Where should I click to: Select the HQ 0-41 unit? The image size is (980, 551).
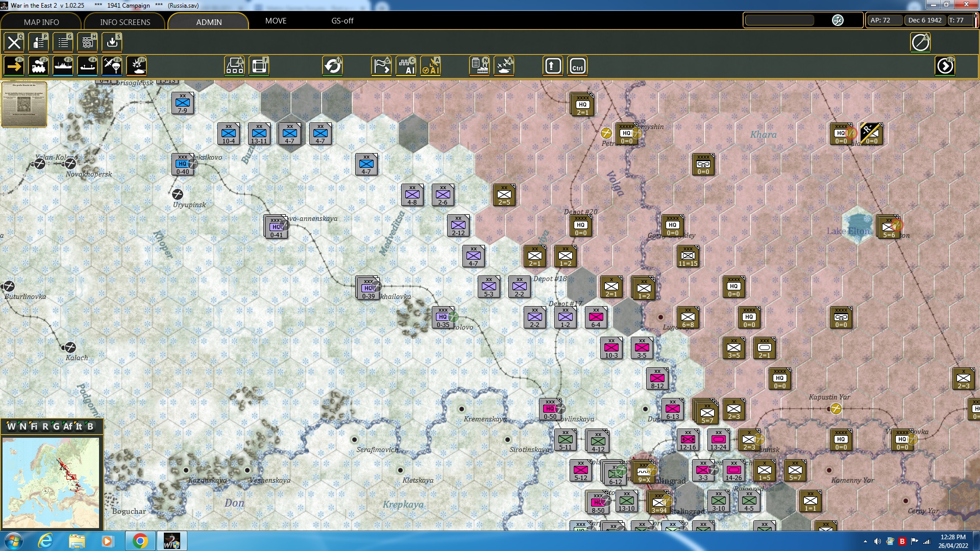pyautogui.click(x=276, y=227)
